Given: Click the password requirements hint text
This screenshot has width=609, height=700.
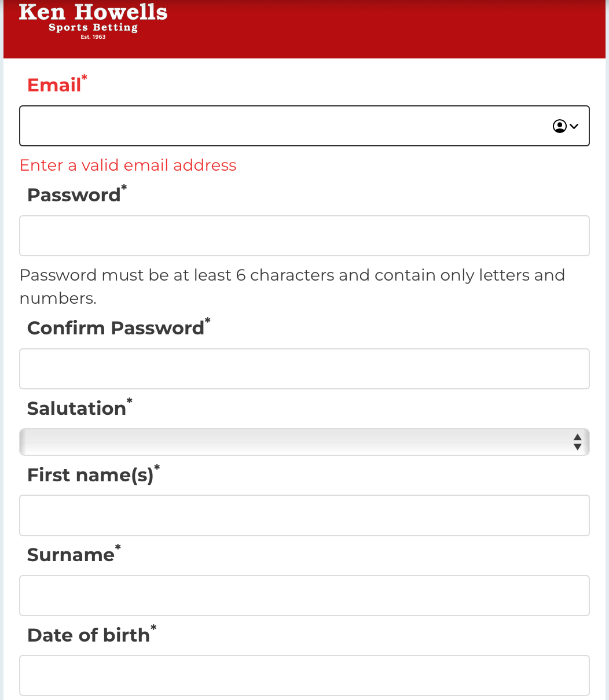Looking at the screenshot, I should coord(292,286).
